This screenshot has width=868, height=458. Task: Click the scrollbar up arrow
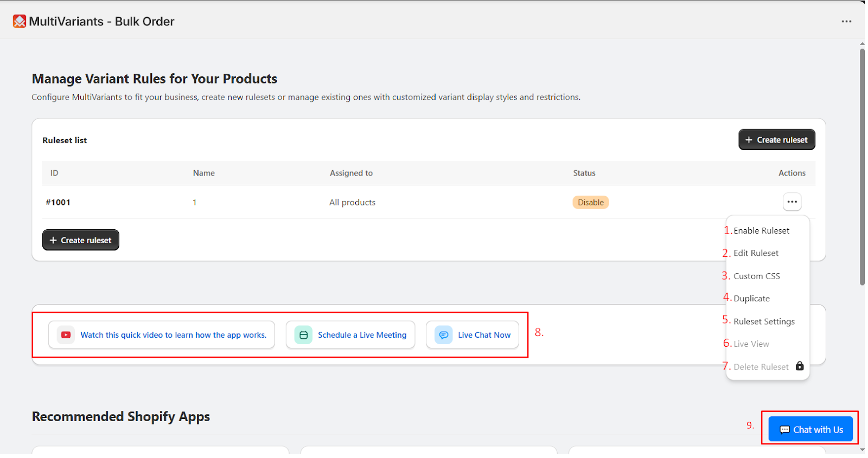pos(862,44)
